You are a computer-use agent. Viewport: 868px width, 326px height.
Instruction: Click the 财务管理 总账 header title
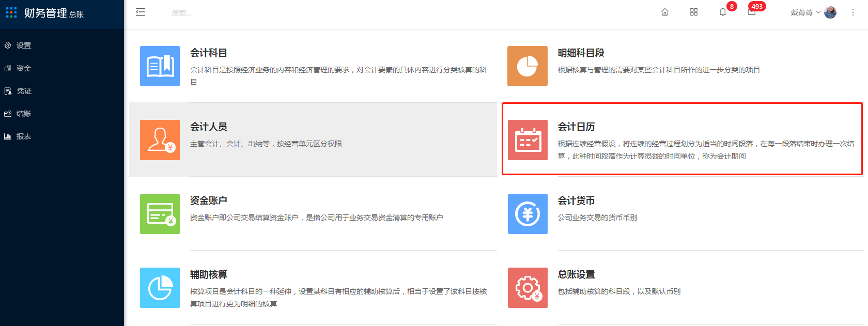click(x=54, y=13)
